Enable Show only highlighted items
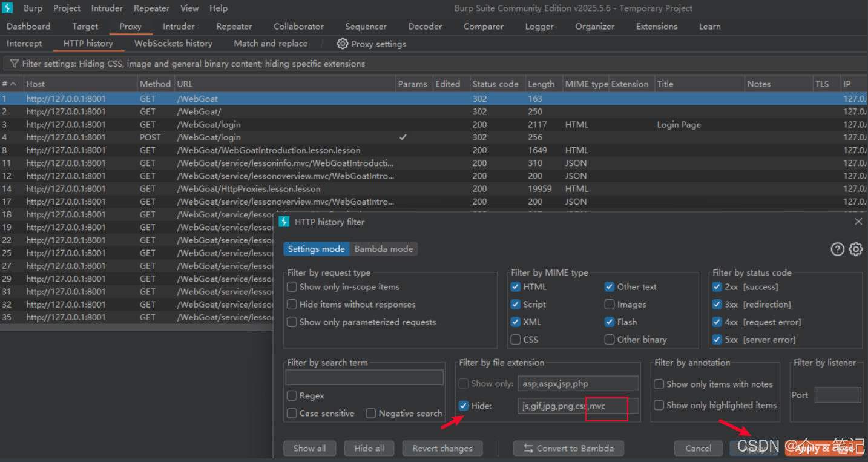868x462 pixels. (659, 405)
